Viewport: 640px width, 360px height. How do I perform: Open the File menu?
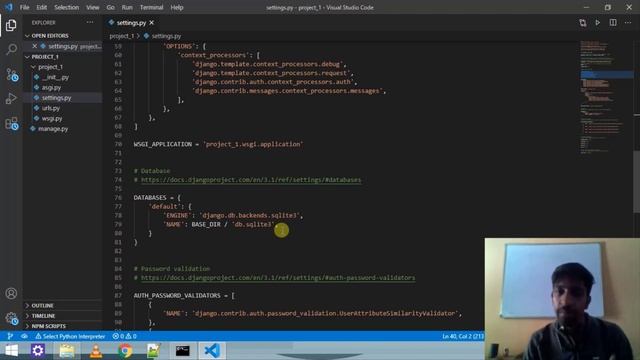(x=24, y=7)
